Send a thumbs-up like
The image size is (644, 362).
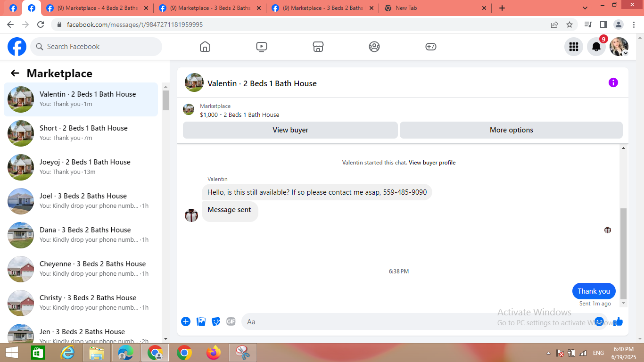(618, 321)
